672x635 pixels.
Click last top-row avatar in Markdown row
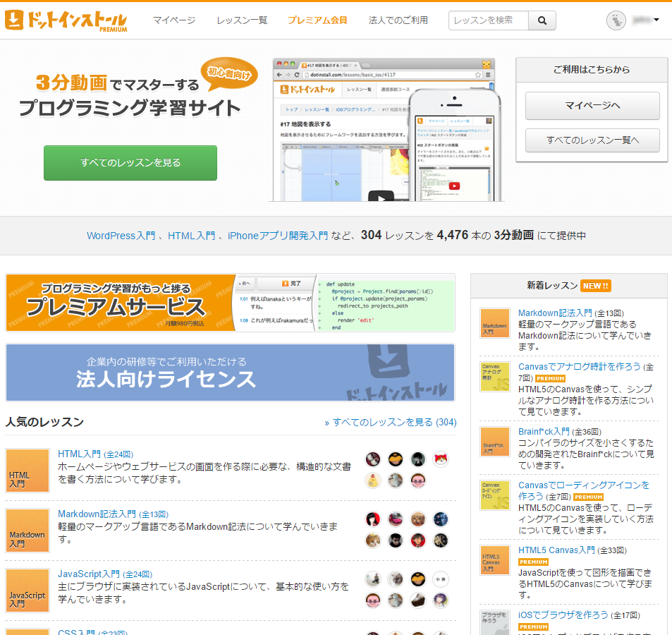coord(441,519)
